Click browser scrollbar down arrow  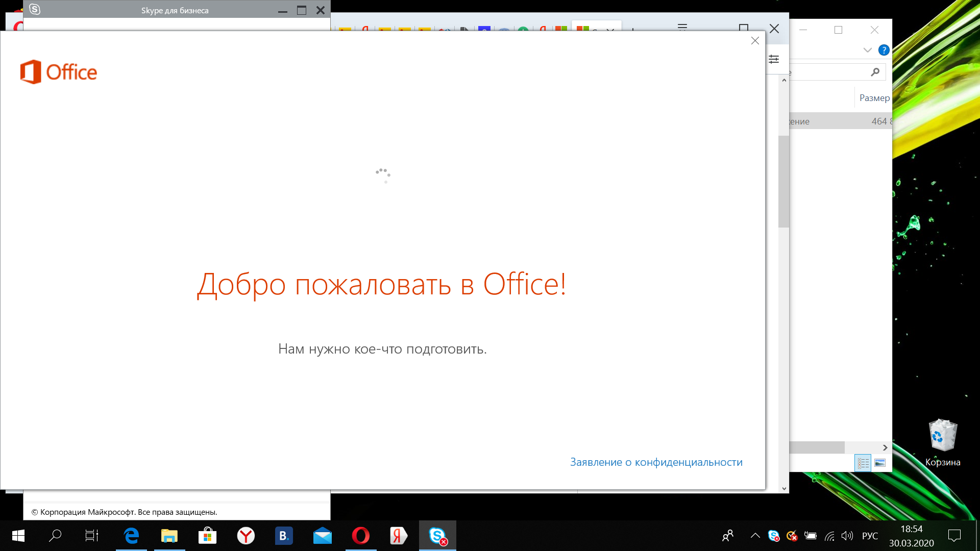click(784, 488)
